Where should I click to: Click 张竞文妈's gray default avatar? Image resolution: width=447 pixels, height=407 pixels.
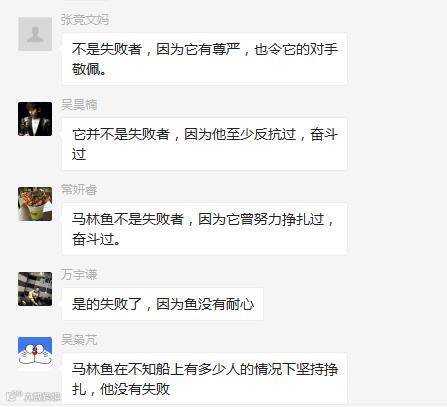[x=35, y=34]
